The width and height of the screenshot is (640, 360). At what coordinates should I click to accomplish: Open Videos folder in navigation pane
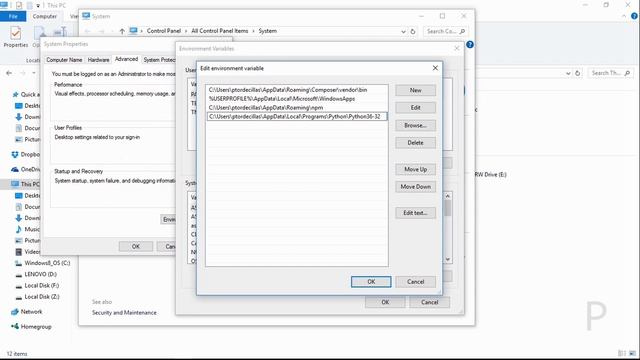(28, 252)
